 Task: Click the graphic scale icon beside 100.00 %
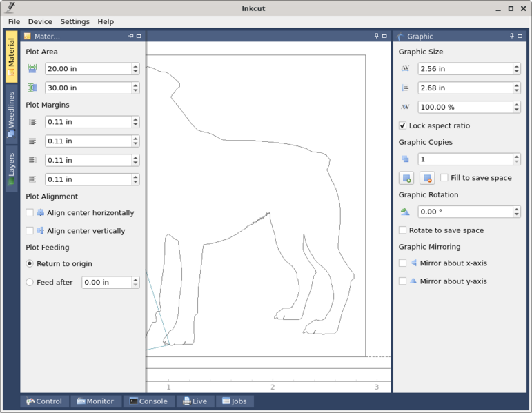click(x=405, y=107)
